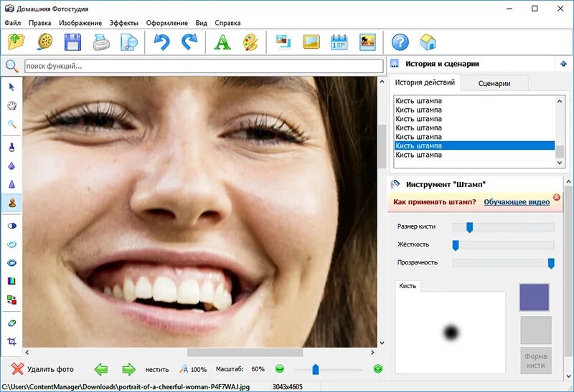Close the stamp hint with red X
Image resolution: width=574 pixels, height=392 pixels.
click(557, 197)
